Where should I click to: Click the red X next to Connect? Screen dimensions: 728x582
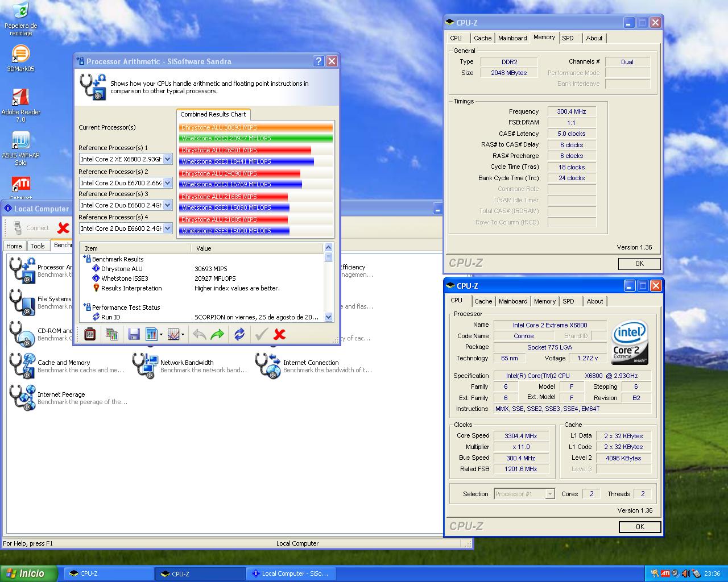pyautogui.click(x=63, y=228)
